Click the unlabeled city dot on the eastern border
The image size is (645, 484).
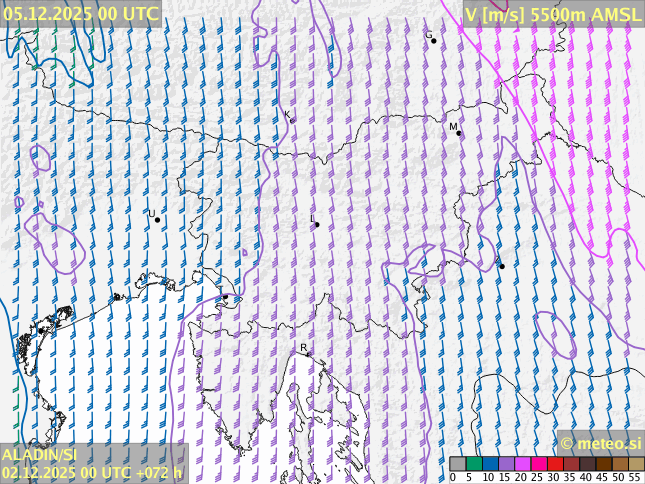point(502,265)
